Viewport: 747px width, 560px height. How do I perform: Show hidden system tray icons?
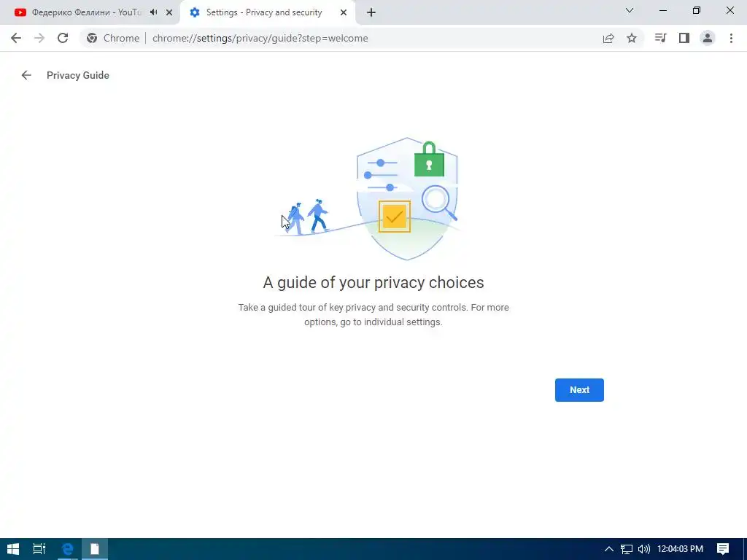pos(609,549)
